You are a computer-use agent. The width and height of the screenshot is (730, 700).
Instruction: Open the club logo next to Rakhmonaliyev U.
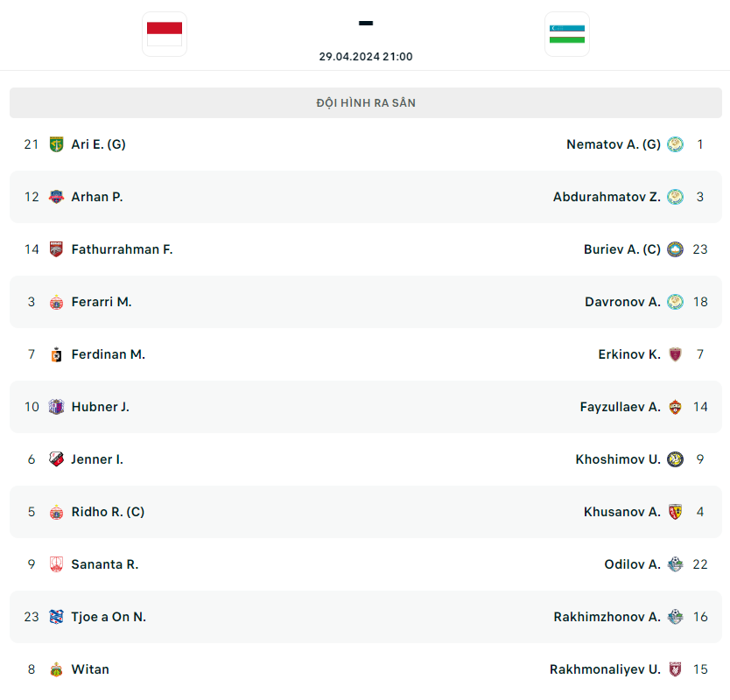(675, 669)
